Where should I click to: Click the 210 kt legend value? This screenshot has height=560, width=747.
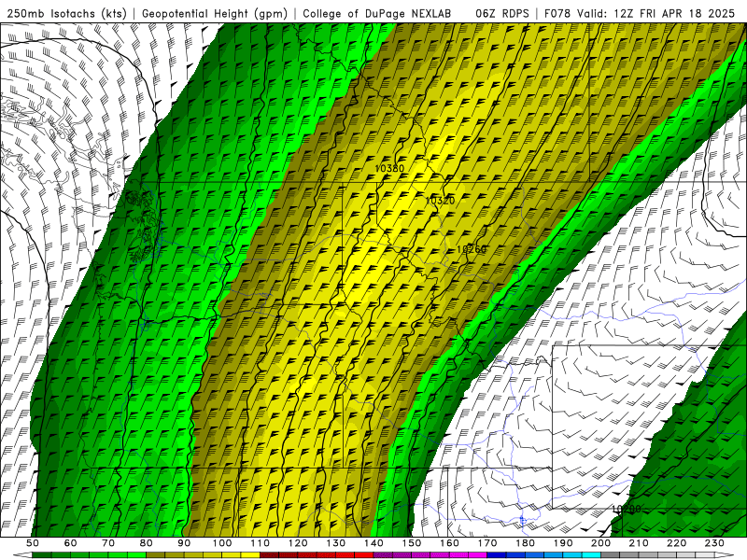pyautogui.click(x=640, y=543)
